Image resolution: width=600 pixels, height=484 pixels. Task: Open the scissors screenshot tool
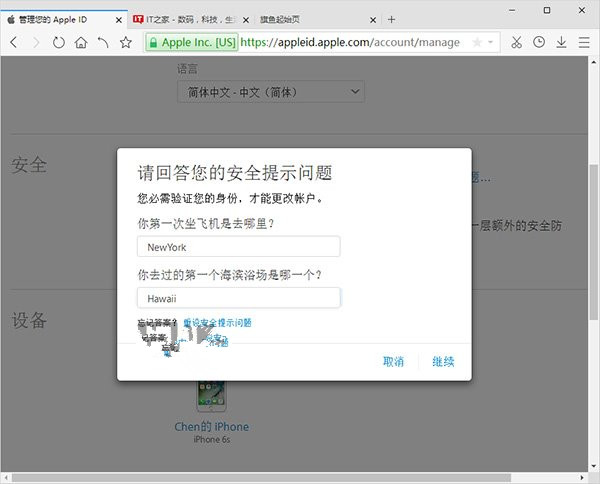(516, 42)
